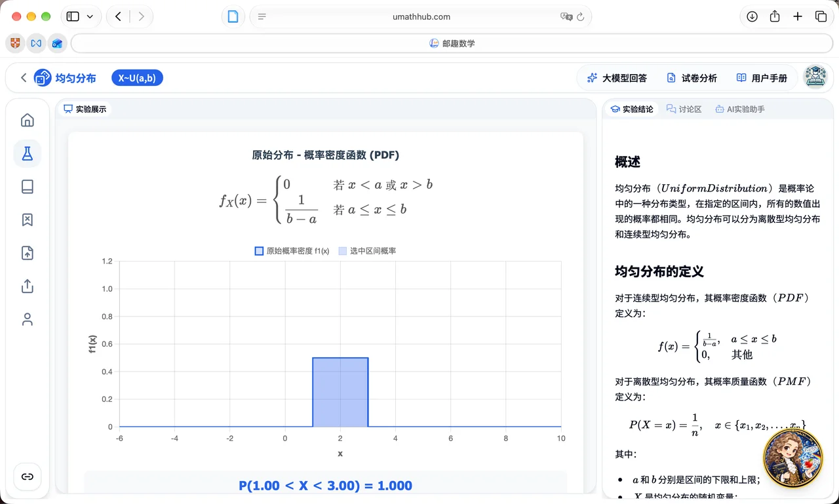This screenshot has width=839, height=504.
Task: Click Safari downloads icon
Action: (x=752, y=17)
